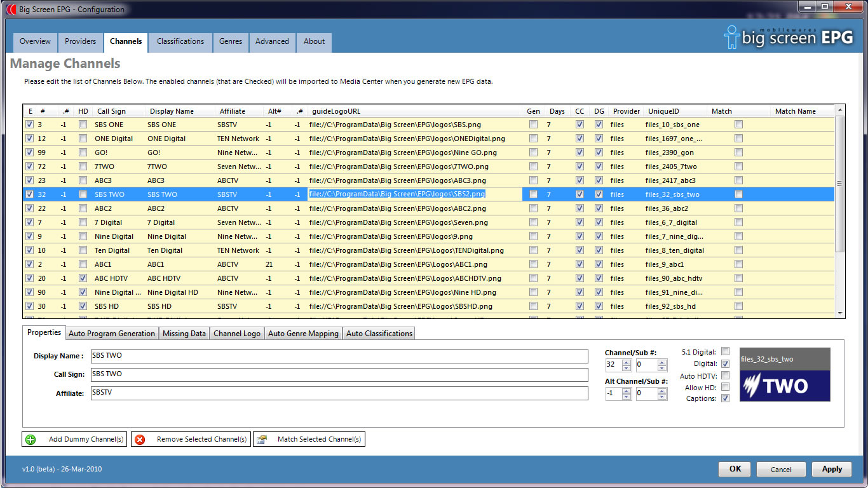Uncheck the enabled box for SBS ONE
Image resolution: width=868 pixels, height=488 pixels.
click(x=29, y=125)
